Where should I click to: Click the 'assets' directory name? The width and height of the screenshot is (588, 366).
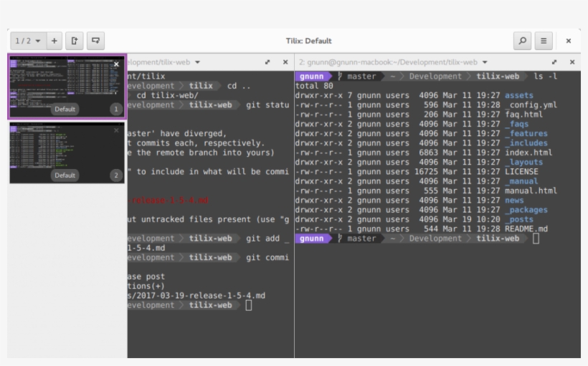pyautogui.click(x=519, y=95)
